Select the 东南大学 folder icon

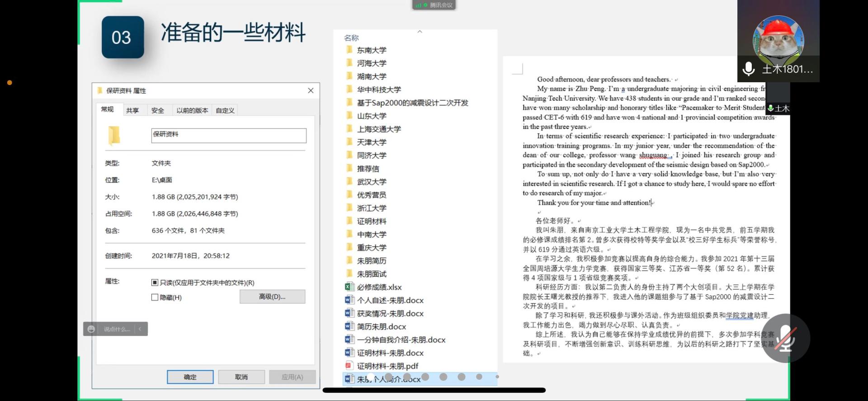click(349, 50)
